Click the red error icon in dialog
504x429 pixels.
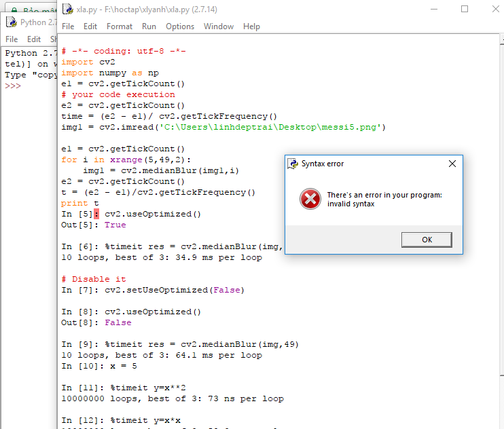pos(310,199)
